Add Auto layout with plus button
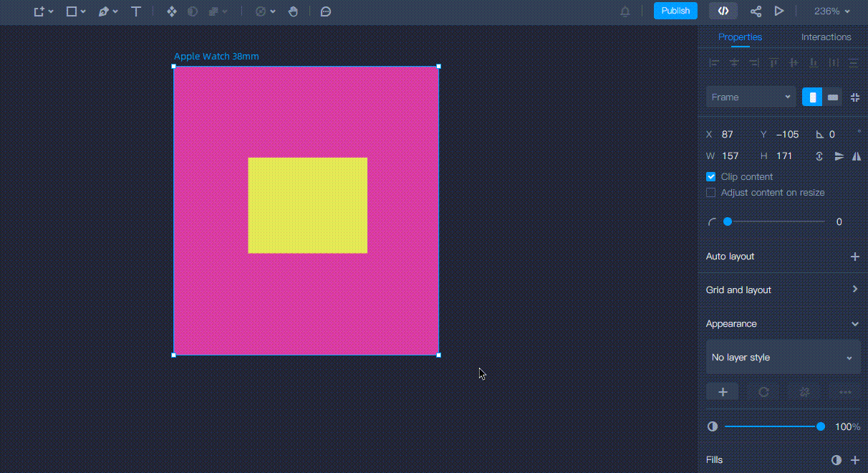Screen dimensions: 868x473 pos(854,257)
